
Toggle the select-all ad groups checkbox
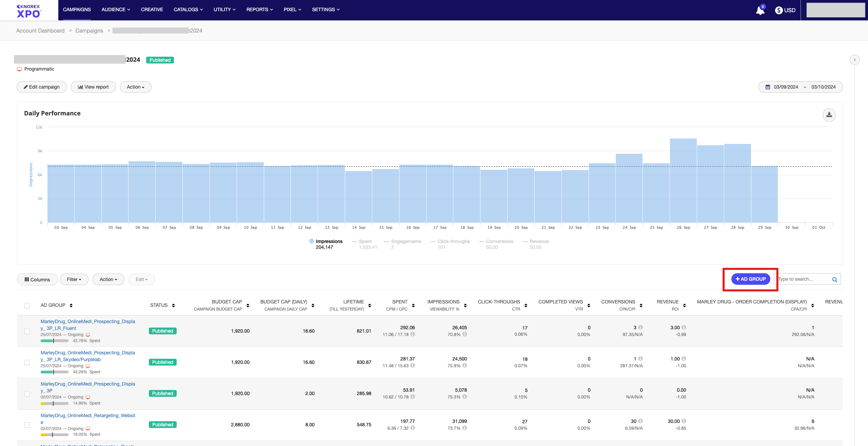point(27,305)
